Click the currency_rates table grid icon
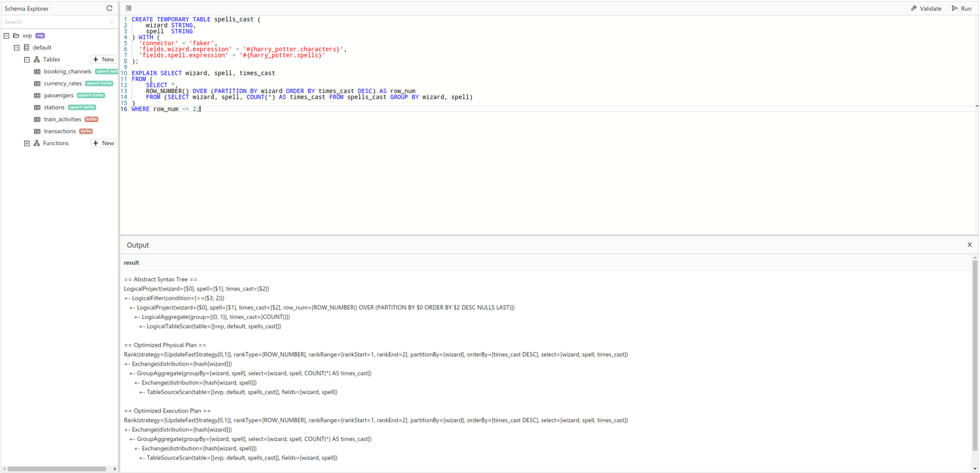 tap(37, 83)
